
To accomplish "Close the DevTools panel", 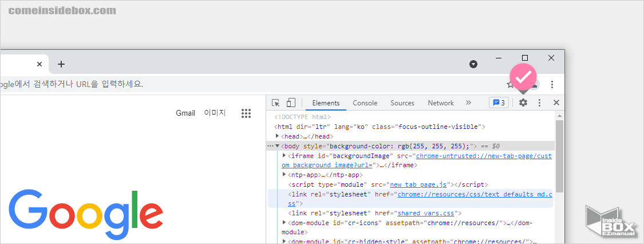I will click(556, 103).
